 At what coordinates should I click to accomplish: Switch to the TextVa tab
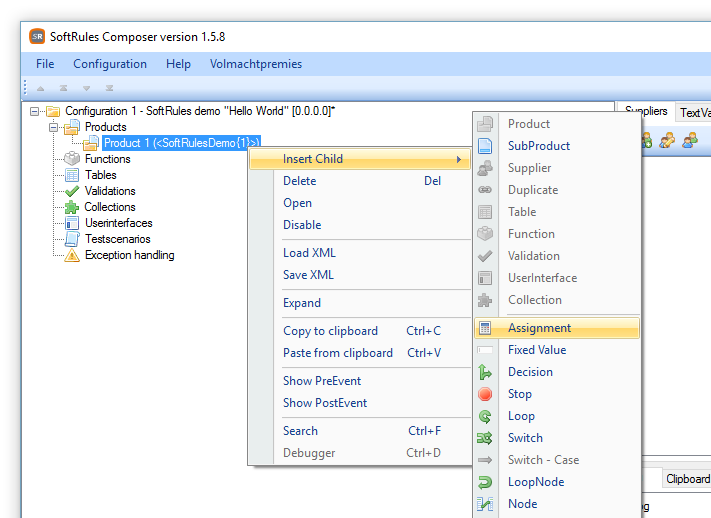click(x=694, y=112)
